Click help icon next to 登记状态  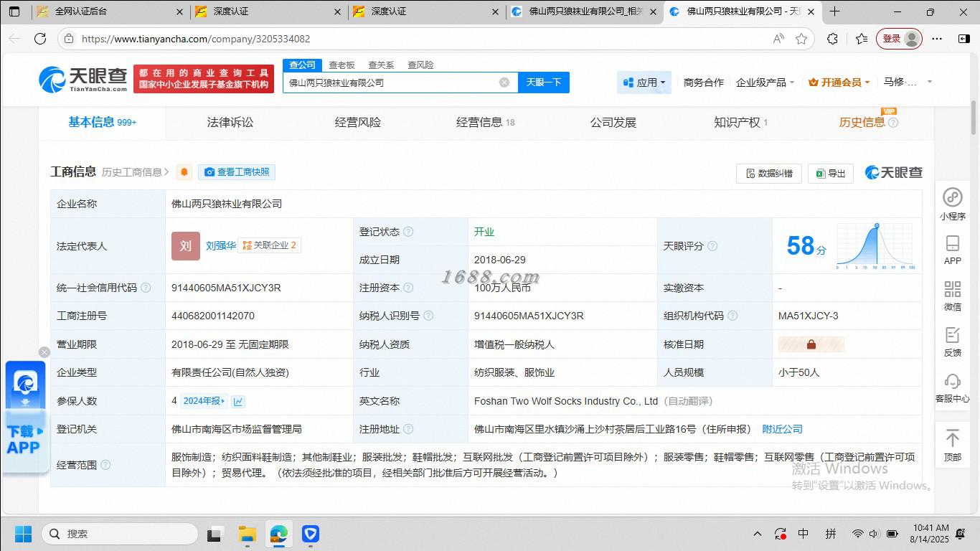click(408, 232)
